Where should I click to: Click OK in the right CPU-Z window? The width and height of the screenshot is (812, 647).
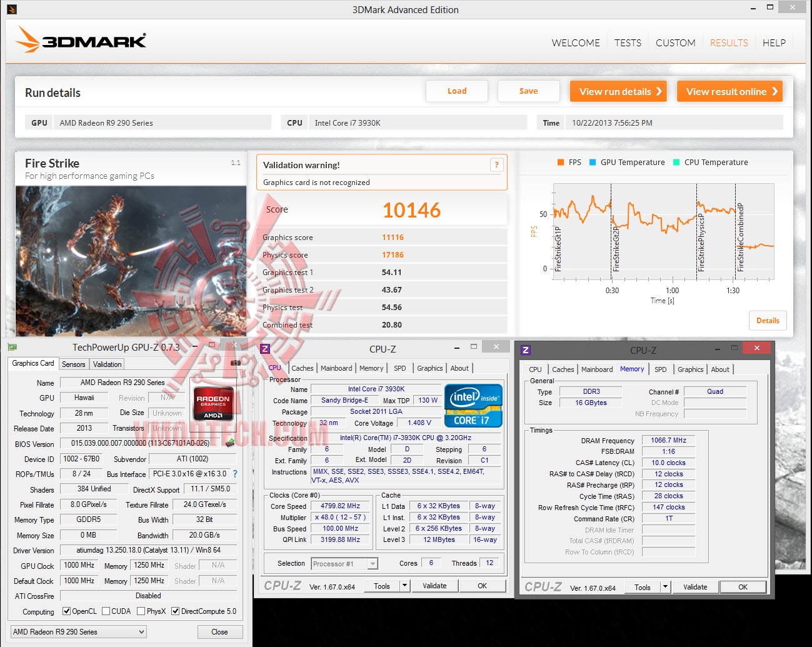coord(743,587)
